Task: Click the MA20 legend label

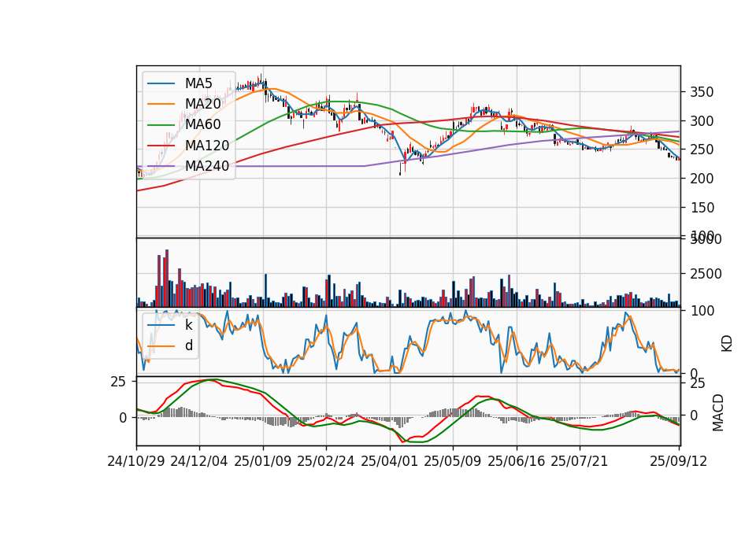Action: point(202,104)
